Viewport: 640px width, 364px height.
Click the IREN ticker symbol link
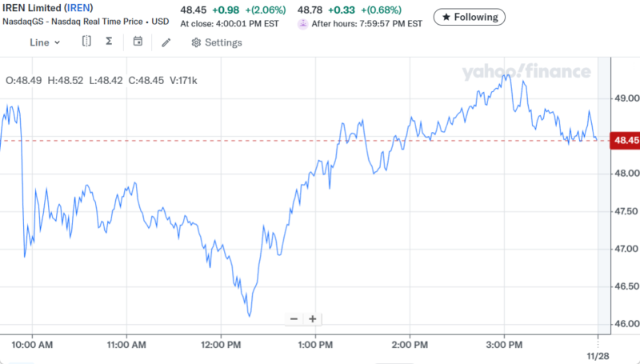(80, 8)
